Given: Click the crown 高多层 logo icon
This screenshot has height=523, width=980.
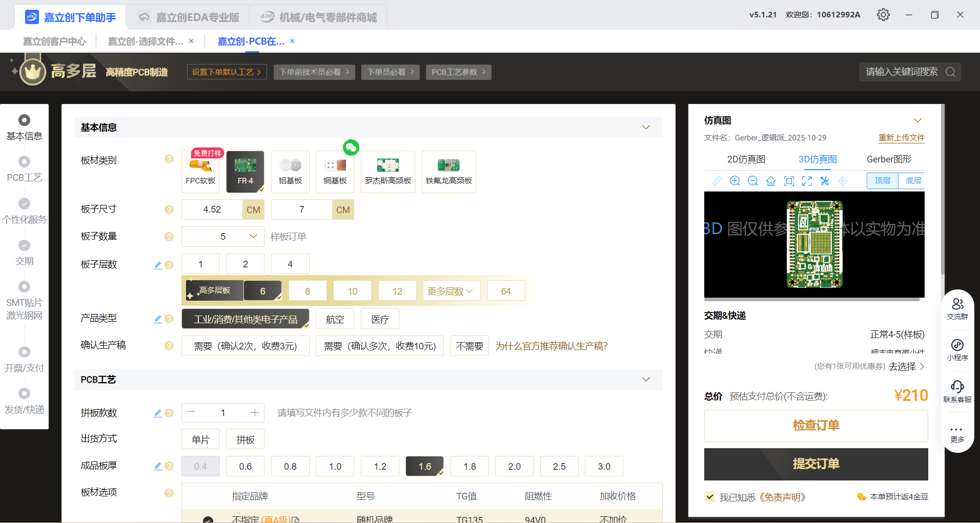Looking at the screenshot, I should (33, 72).
